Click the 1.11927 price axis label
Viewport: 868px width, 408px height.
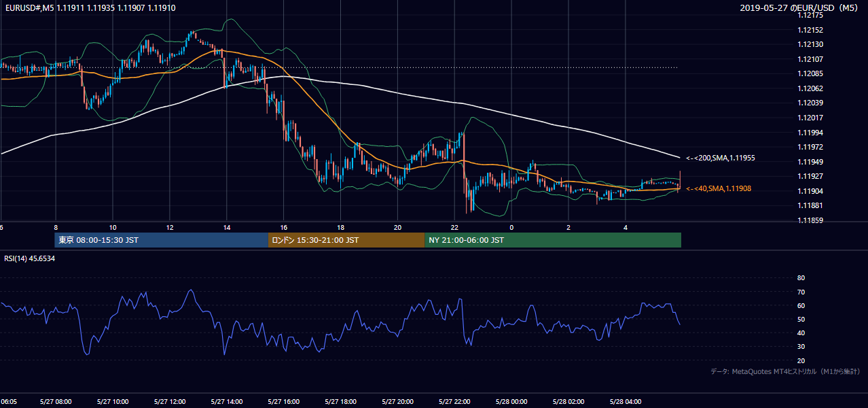[810, 176]
